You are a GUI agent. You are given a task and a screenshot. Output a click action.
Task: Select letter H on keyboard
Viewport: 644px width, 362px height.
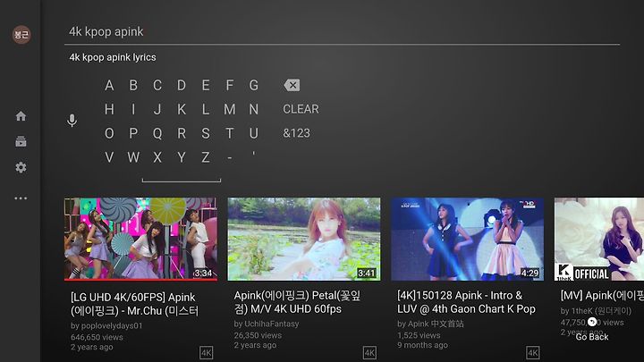[109, 109]
